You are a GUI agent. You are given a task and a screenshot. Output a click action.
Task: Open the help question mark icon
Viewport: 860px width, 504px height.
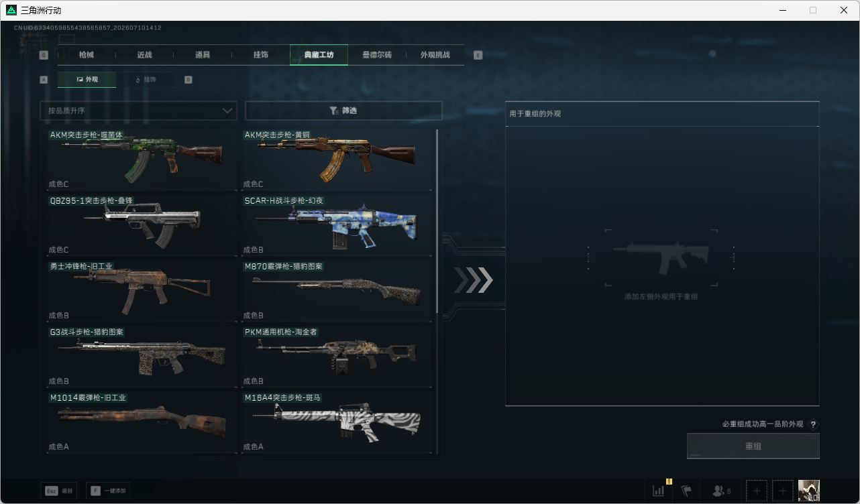click(814, 424)
